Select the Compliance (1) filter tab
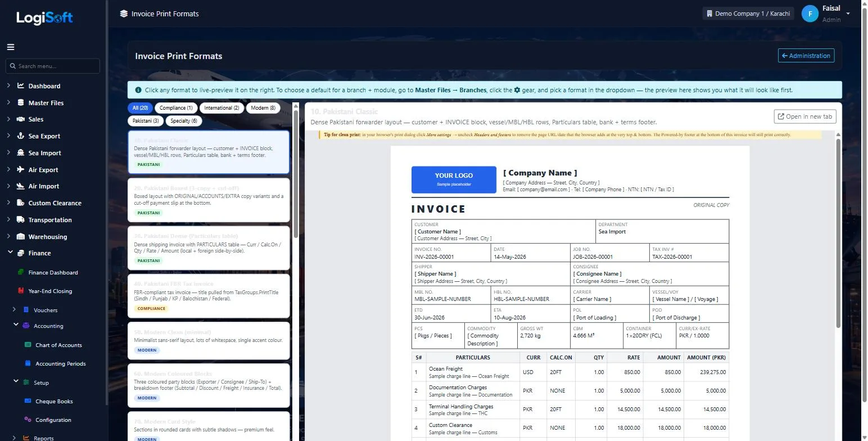 coord(176,108)
